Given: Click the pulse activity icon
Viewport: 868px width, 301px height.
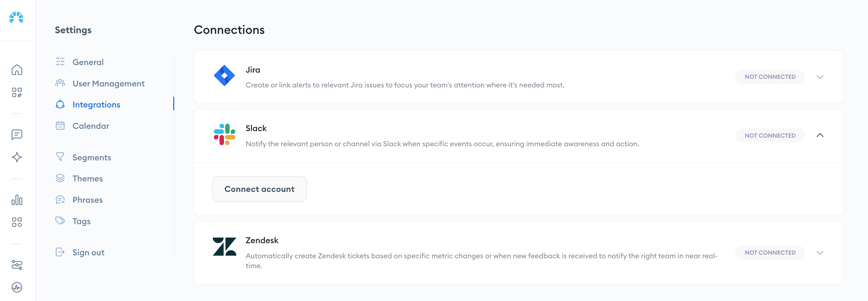Looking at the screenshot, I should point(17,287).
